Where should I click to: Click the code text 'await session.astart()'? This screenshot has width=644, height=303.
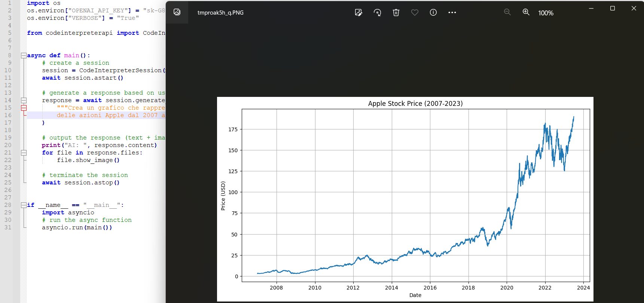(x=83, y=78)
